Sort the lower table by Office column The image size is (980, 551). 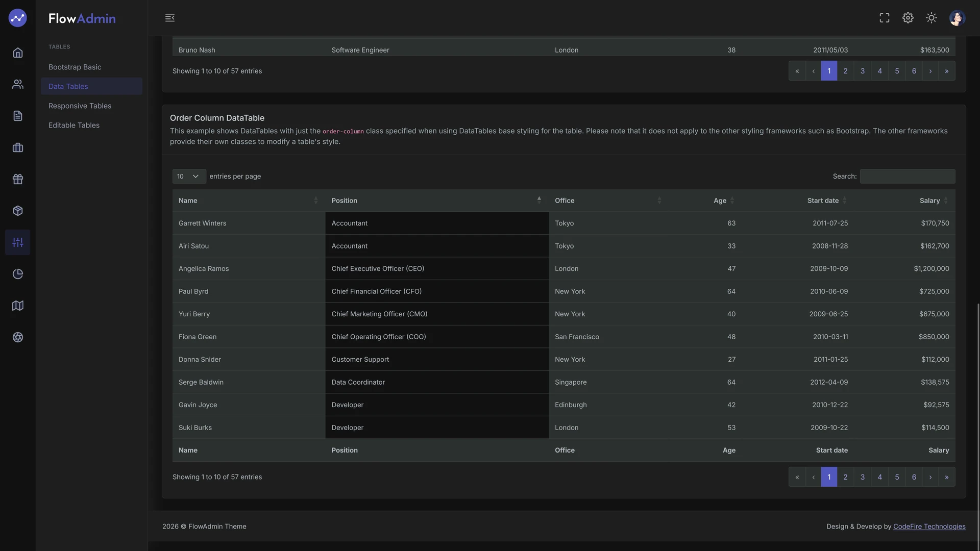(x=608, y=201)
